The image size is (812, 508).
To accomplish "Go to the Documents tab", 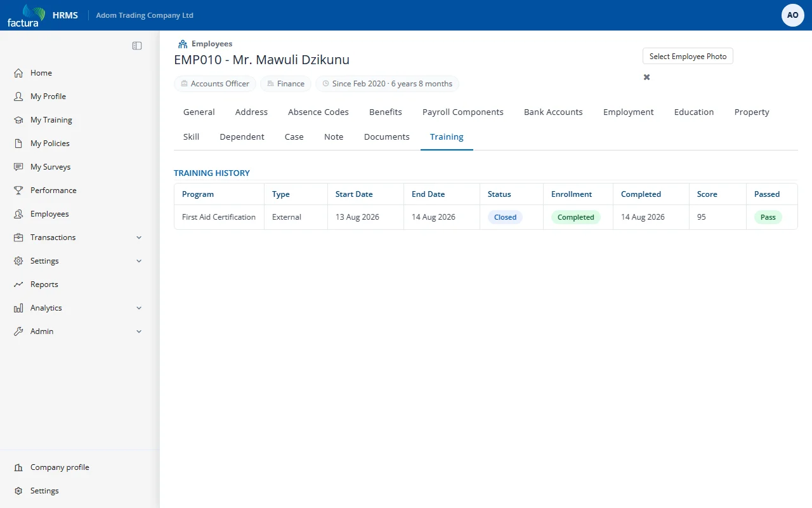I will pyautogui.click(x=387, y=137).
